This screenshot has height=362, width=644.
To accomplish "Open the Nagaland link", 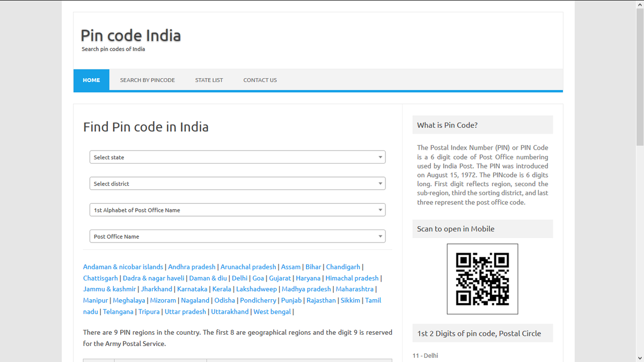I will [195, 300].
